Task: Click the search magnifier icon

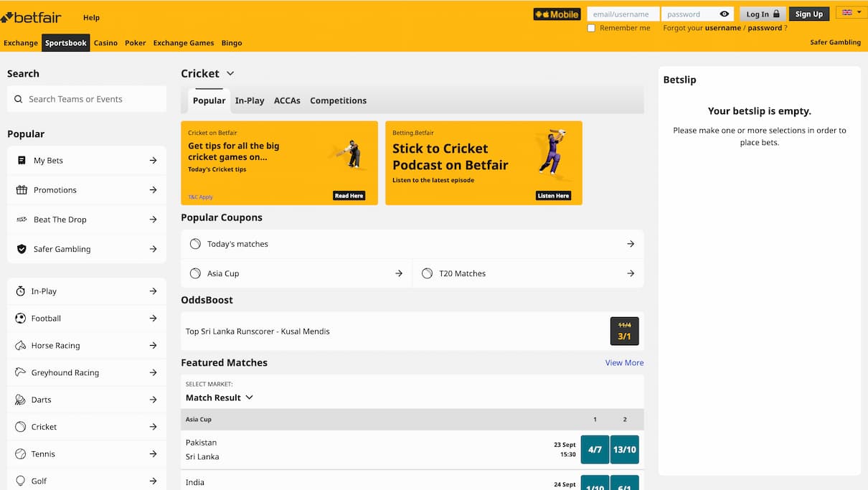Action: point(19,99)
